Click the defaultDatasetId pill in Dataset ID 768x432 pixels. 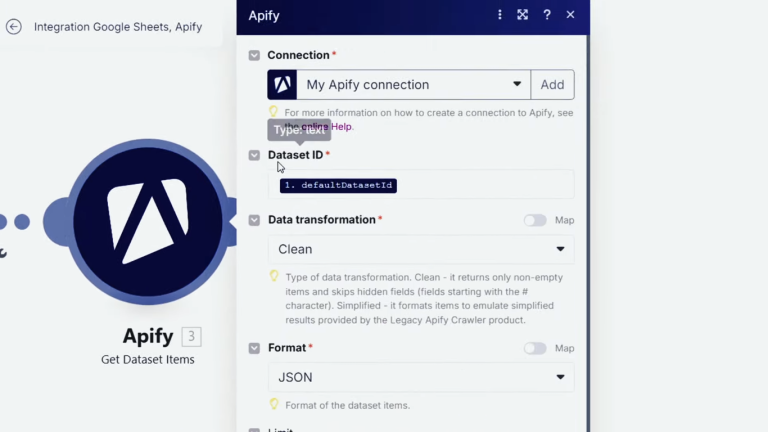[338, 186]
